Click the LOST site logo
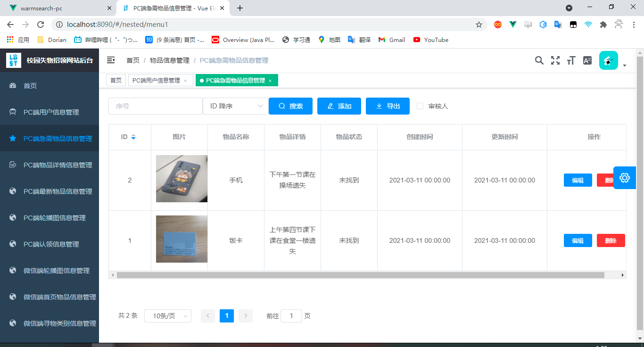644x347 pixels. click(x=14, y=60)
